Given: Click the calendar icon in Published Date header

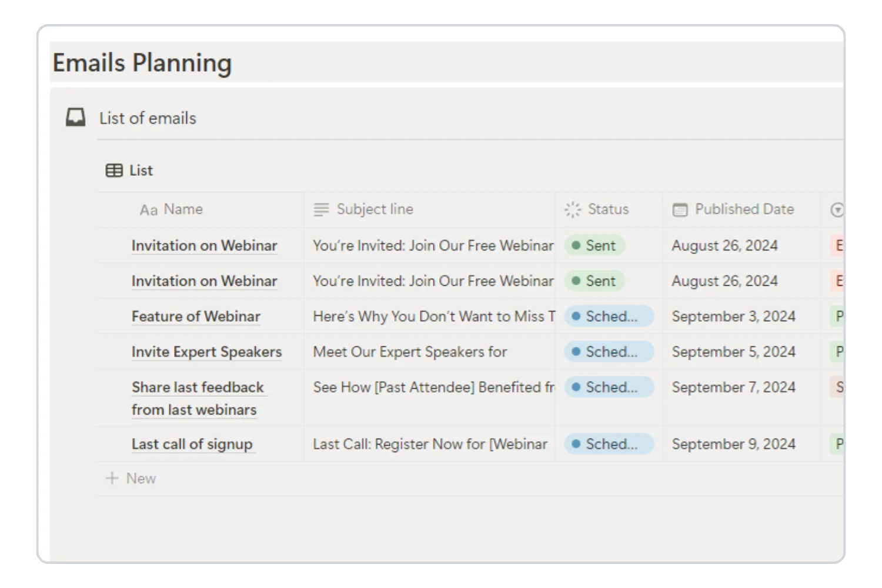Looking at the screenshot, I should click(x=680, y=209).
